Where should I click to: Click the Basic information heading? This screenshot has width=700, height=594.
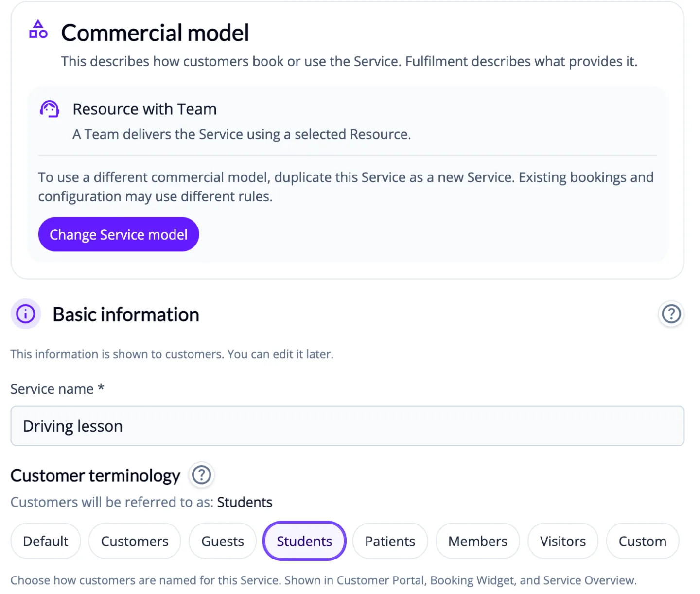click(126, 314)
